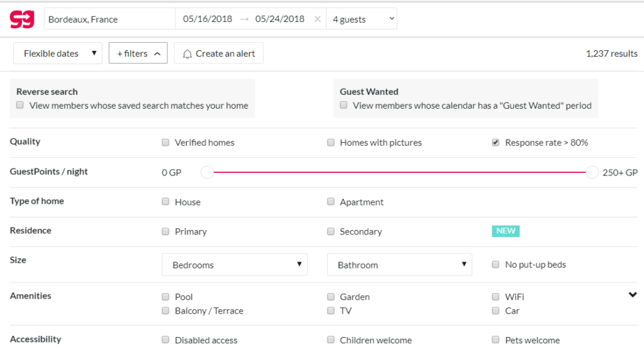
Task: Enable the Guest Wanted period checkbox
Action: 343,106
